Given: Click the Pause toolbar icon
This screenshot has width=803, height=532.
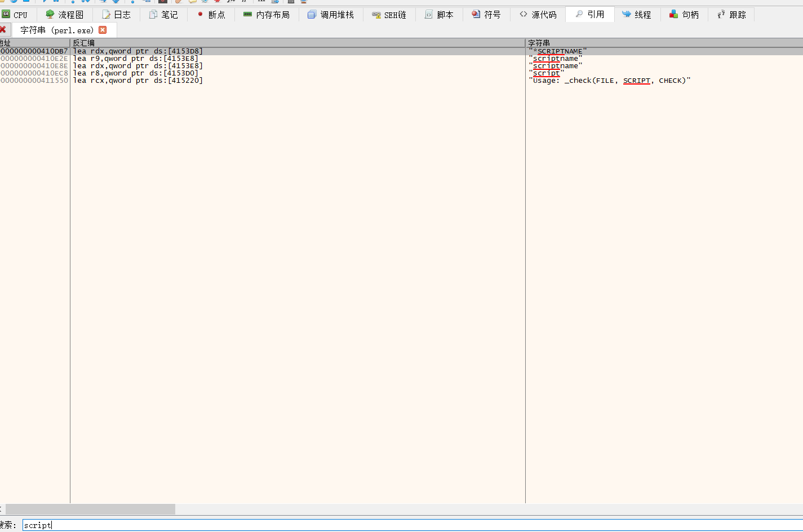Looking at the screenshot, I should pos(55,2).
